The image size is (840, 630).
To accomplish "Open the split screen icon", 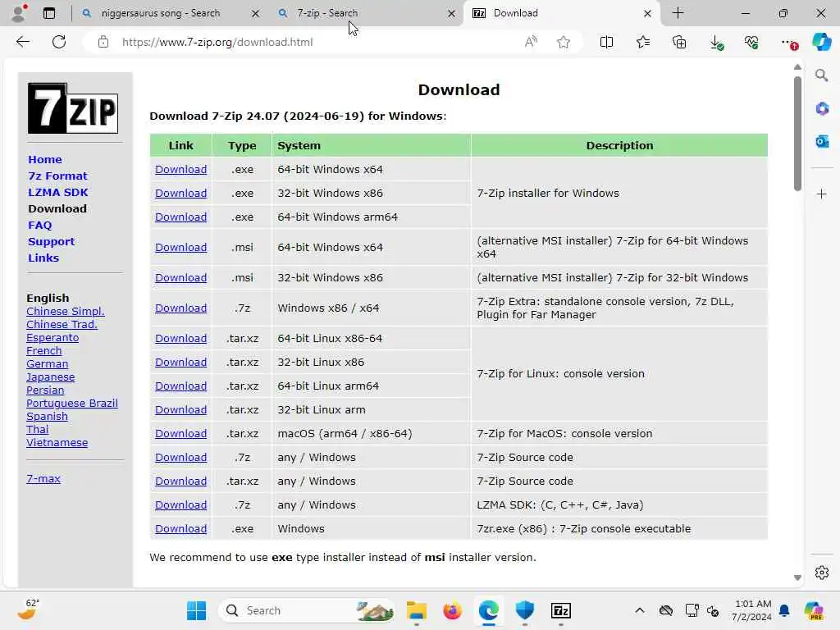I will [x=606, y=42].
